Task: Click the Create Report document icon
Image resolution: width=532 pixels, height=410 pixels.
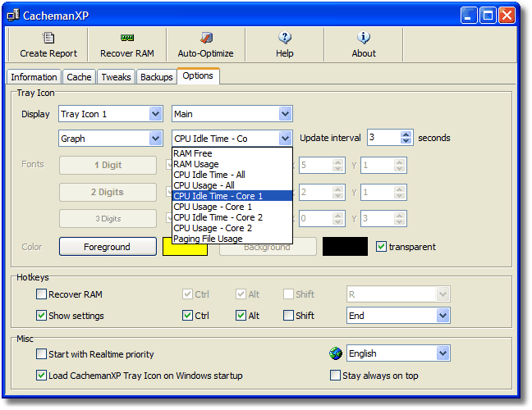Action: [x=48, y=37]
